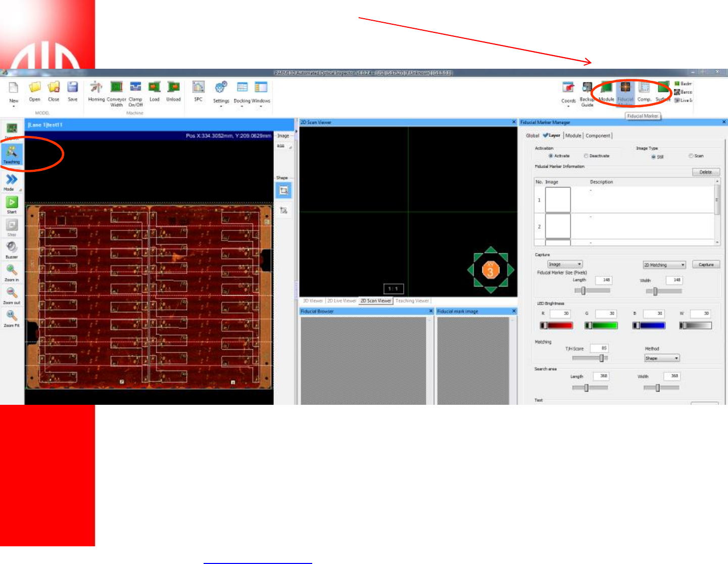This screenshot has width=728, height=564.
Task: Open the Image dropdown under Capture
Action: pyautogui.click(x=565, y=264)
